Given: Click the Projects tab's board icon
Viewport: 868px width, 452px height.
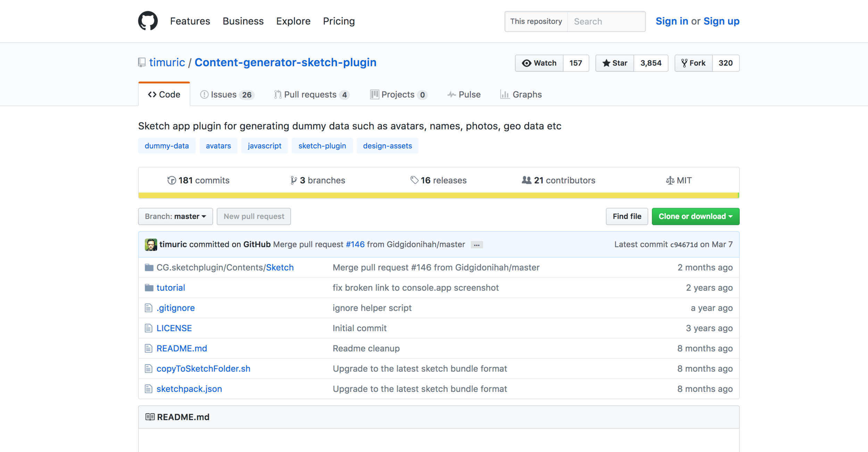Looking at the screenshot, I should click(374, 94).
